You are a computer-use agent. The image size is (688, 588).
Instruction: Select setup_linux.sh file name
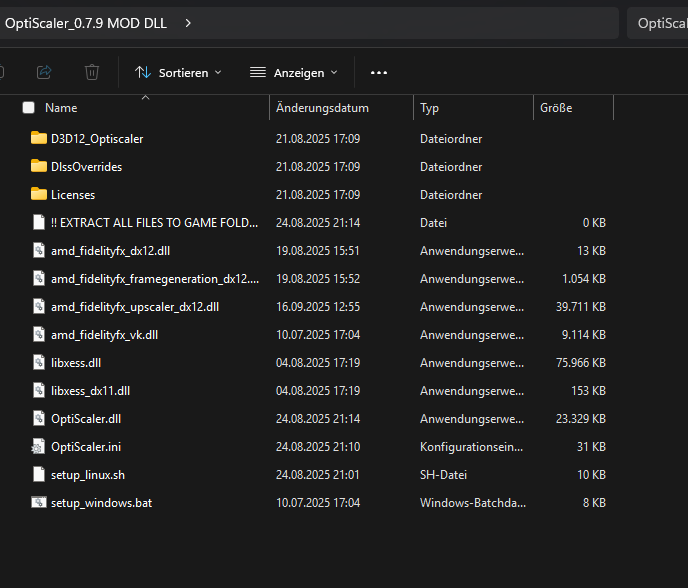(88, 475)
